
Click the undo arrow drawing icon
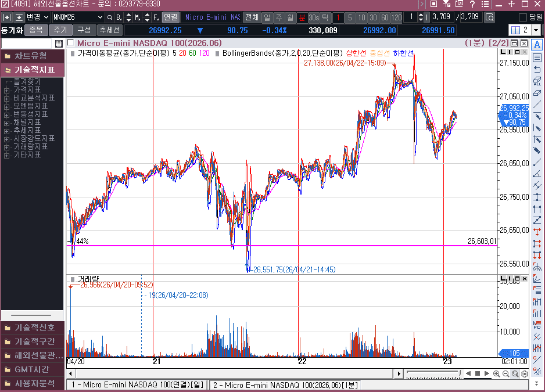537,69
